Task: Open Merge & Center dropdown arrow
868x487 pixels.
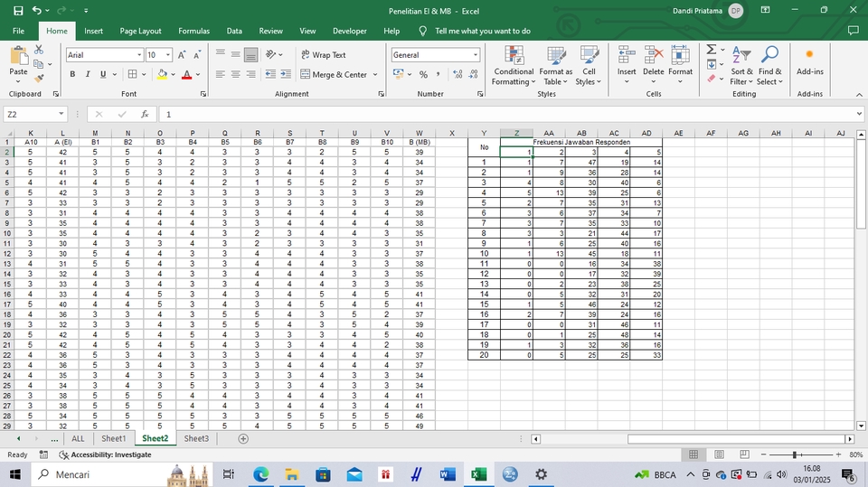Action: pyautogui.click(x=375, y=74)
